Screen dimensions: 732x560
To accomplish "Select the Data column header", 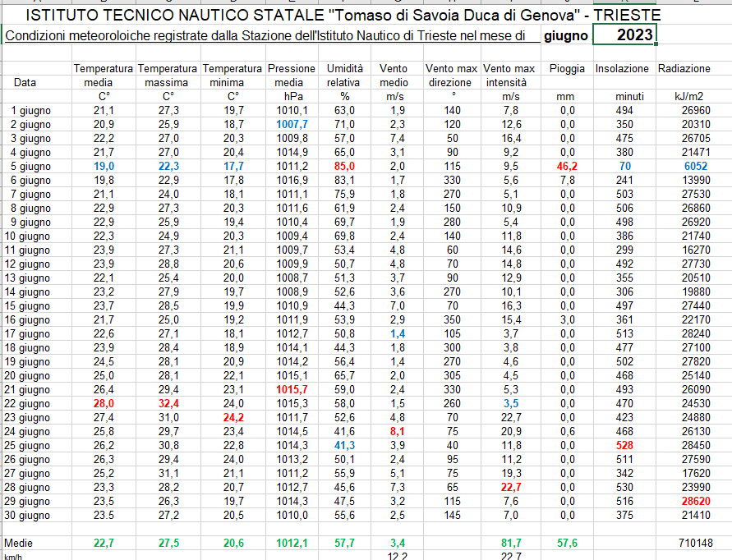I will point(25,83).
